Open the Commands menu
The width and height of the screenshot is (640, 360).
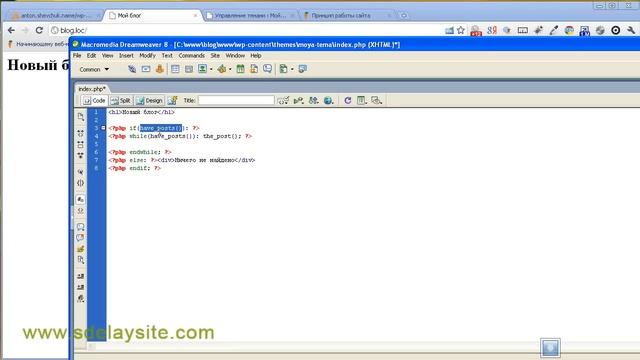click(x=191, y=56)
